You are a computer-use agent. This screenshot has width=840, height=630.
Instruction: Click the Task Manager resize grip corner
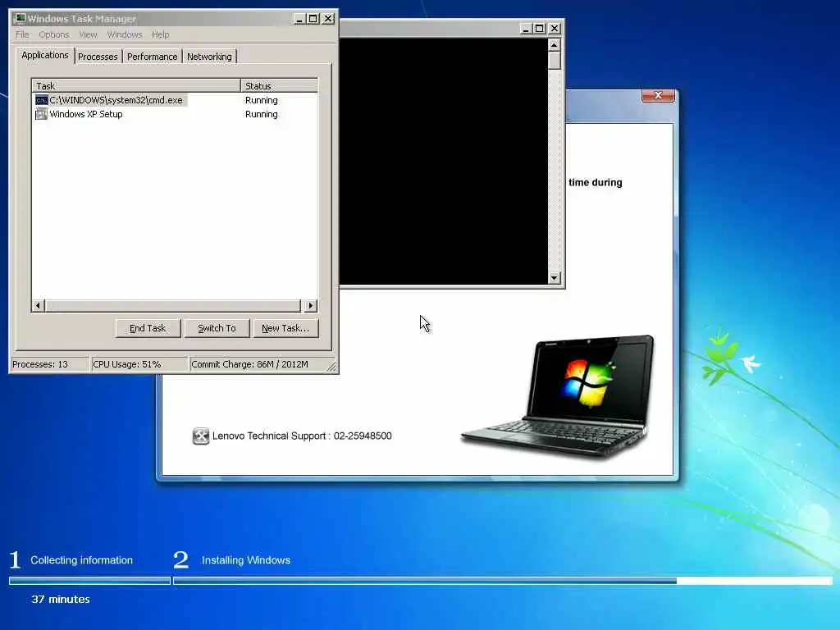click(x=331, y=367)
